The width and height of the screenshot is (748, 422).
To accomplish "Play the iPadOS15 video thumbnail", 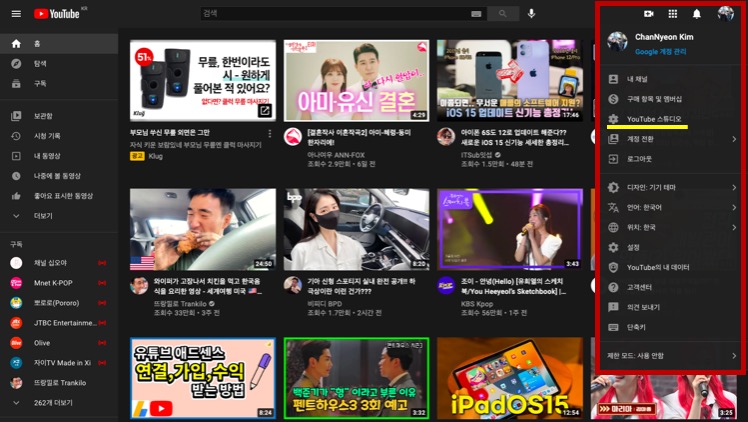I will (x=510, y=379).
